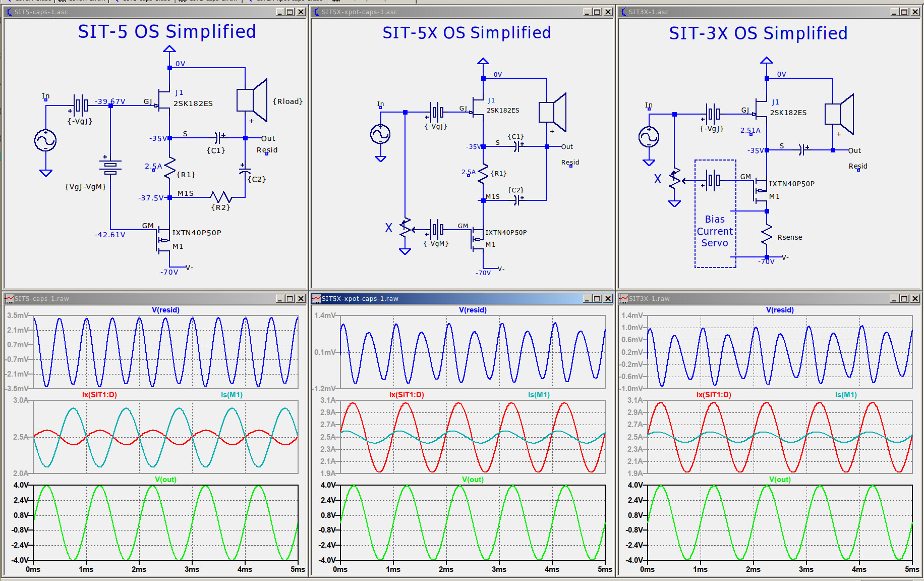Select the X potentiometer in SIT-3X schematic
924x581 pixels.
[x=675, y=180]
